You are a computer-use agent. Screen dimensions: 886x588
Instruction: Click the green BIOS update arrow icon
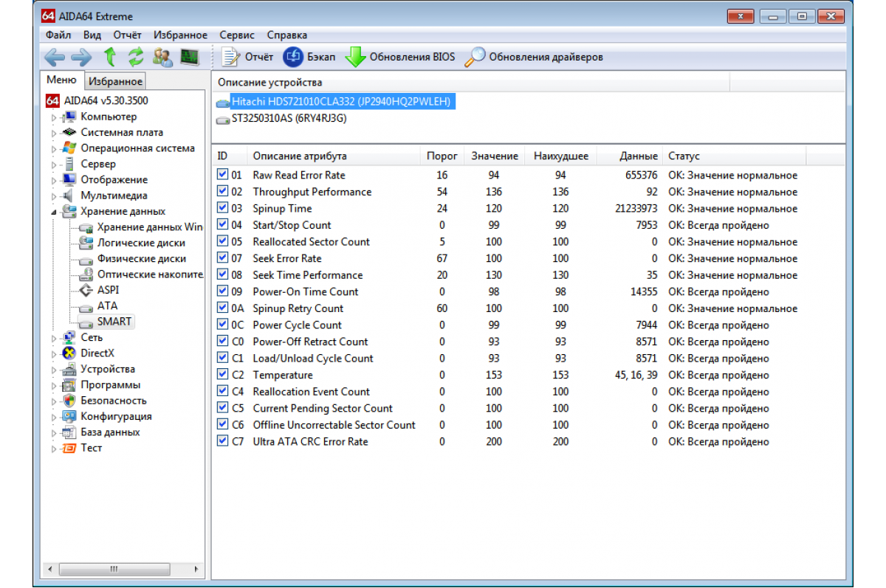tap(356, 57)
